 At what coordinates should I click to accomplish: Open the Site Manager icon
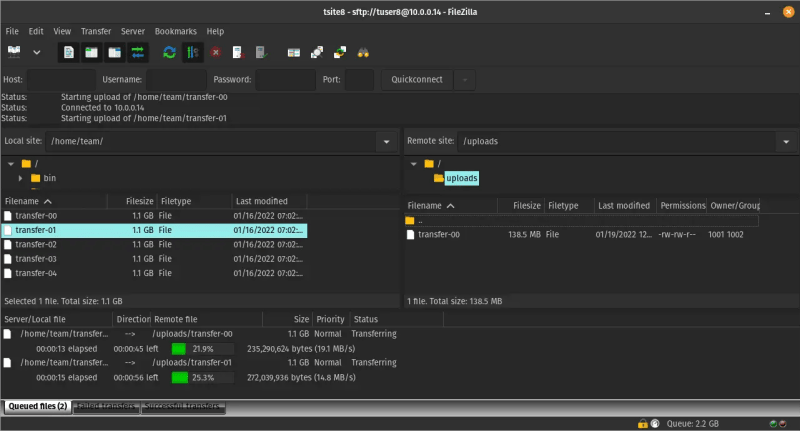pos(14,52)
